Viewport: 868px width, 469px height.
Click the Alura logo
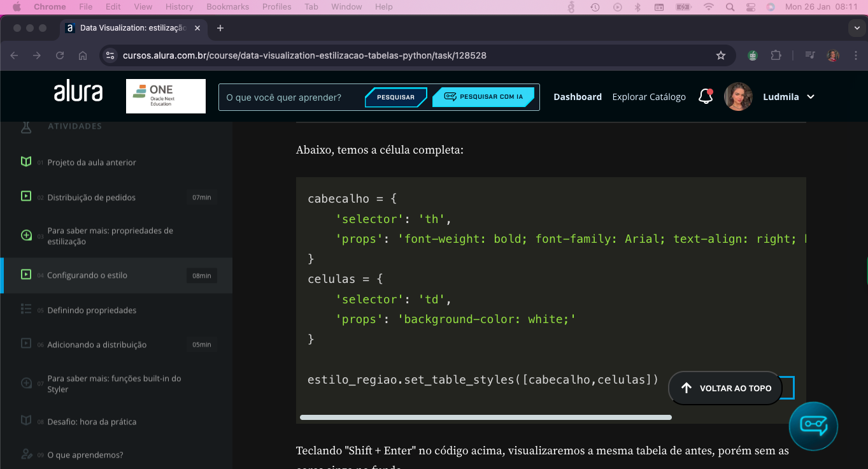pos(78,91)
